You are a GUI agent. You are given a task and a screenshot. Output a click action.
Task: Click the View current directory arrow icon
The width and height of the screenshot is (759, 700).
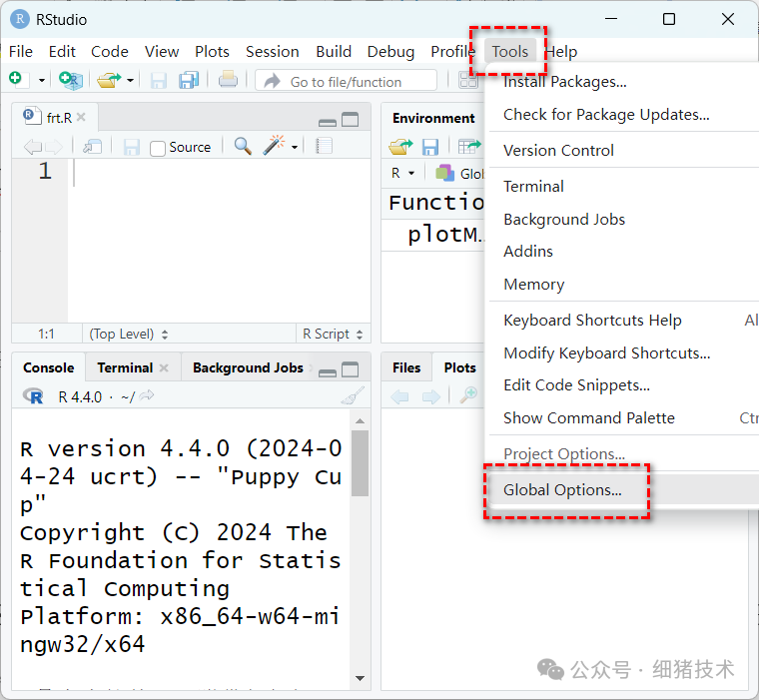[147, 395]
